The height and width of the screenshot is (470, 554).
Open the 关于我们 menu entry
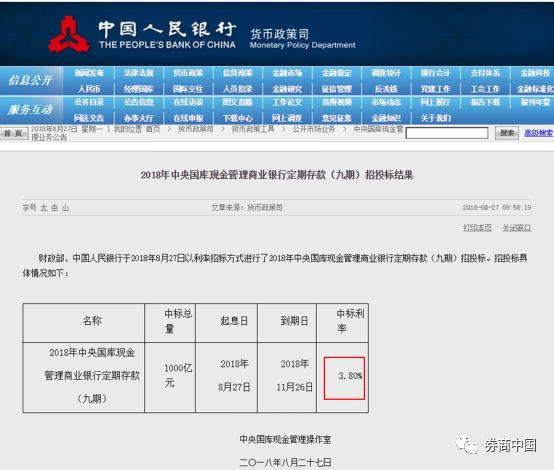[x=435, y=118]
